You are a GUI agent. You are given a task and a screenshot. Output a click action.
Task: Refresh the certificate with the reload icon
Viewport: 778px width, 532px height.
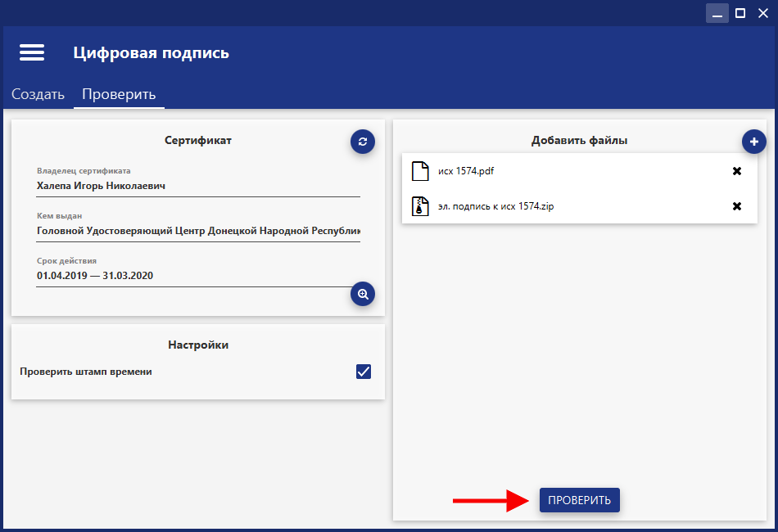tap(363, 142)
